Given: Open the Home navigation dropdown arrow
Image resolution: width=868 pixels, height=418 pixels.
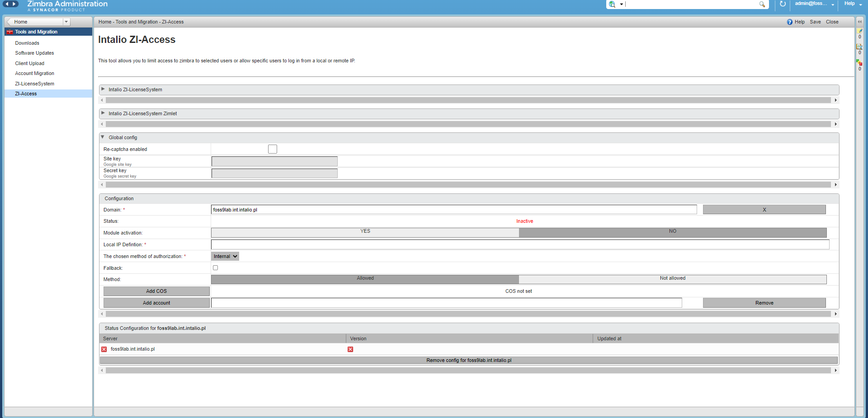Looking at the screenshot, I should coord(66,22).
